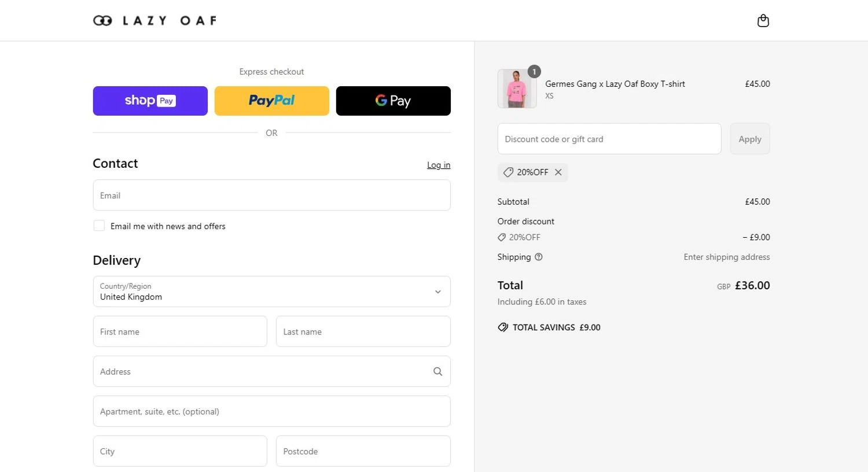This screenshot has height=472, width=868.
Task: Click the Total Savings tag icon
Action: [503, 327]
